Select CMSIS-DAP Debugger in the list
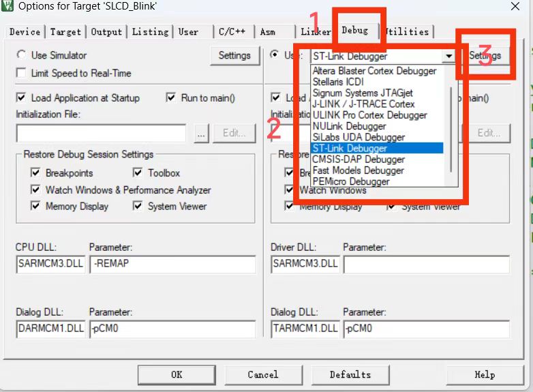Image resolution: width=533 pixels, height=392 pixels. 358,160
